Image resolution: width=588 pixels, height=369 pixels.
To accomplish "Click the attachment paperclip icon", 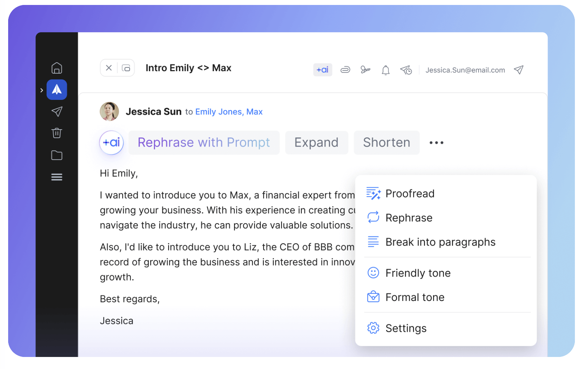I will [x=345, y=70].
